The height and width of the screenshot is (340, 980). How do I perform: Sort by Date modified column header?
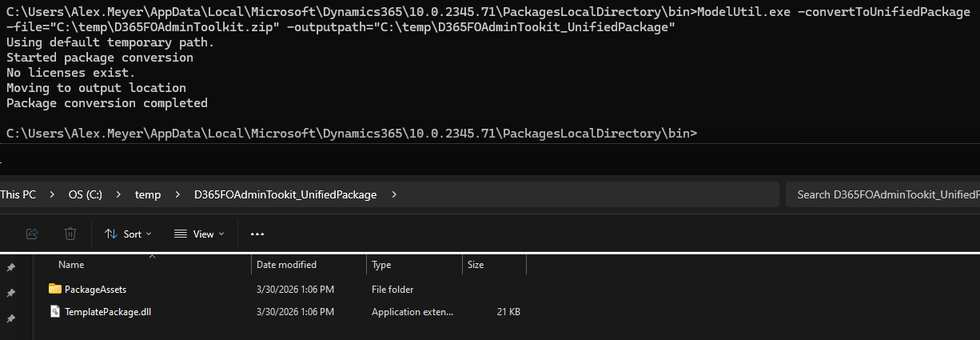pos(286,265)
